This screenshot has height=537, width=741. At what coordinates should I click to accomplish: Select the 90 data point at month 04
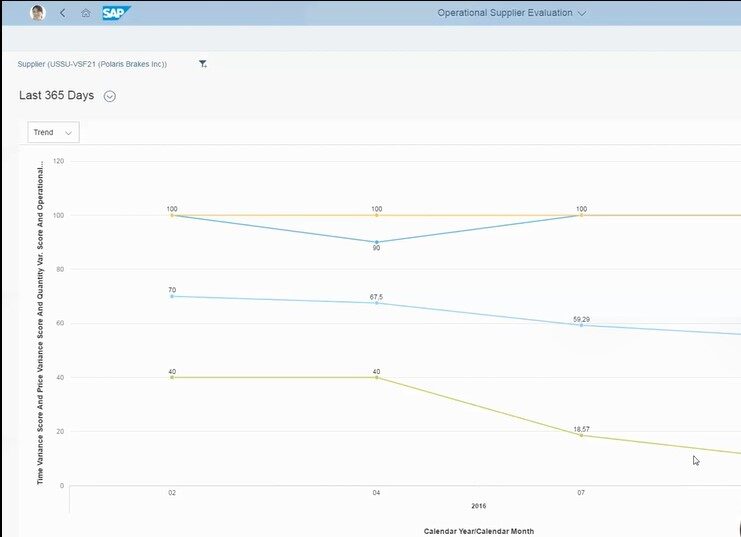click(377, 242)
